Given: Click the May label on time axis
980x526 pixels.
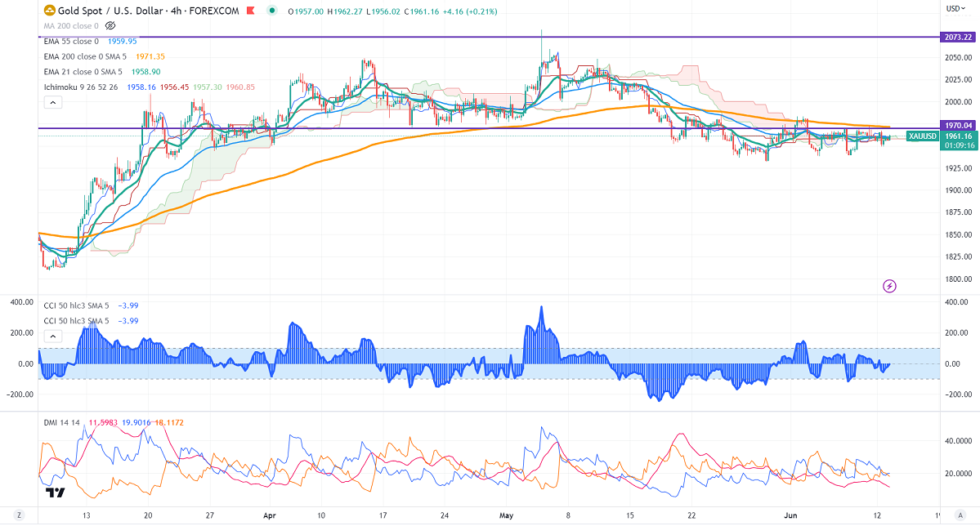Looking at the screenshot, I should point(506,515).
